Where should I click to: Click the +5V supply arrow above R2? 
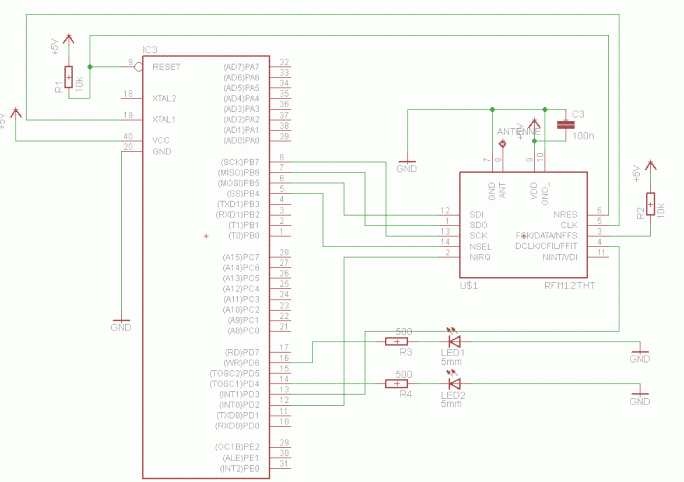pos(650,166)
